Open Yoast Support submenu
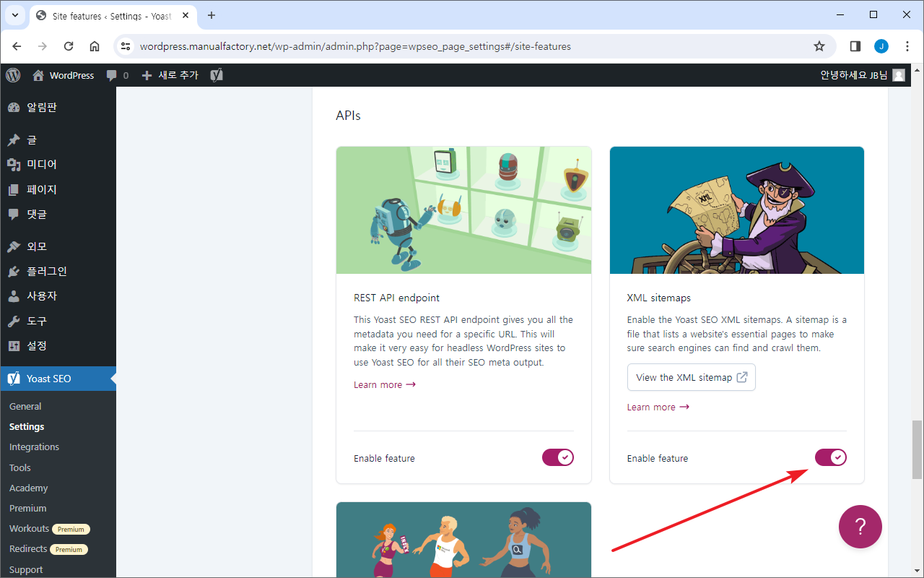Screen dimensions: 924x578 click(x=26, y=569)
